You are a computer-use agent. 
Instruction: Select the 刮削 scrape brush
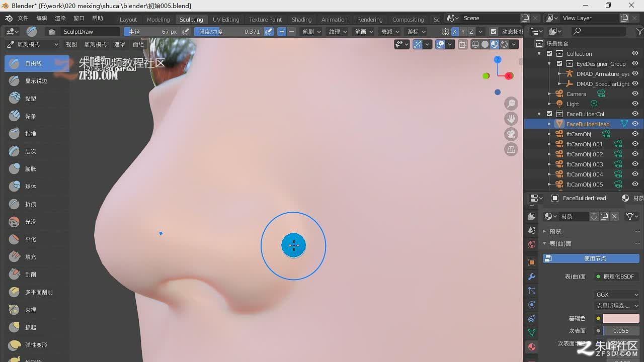click(x=37, y=275)
